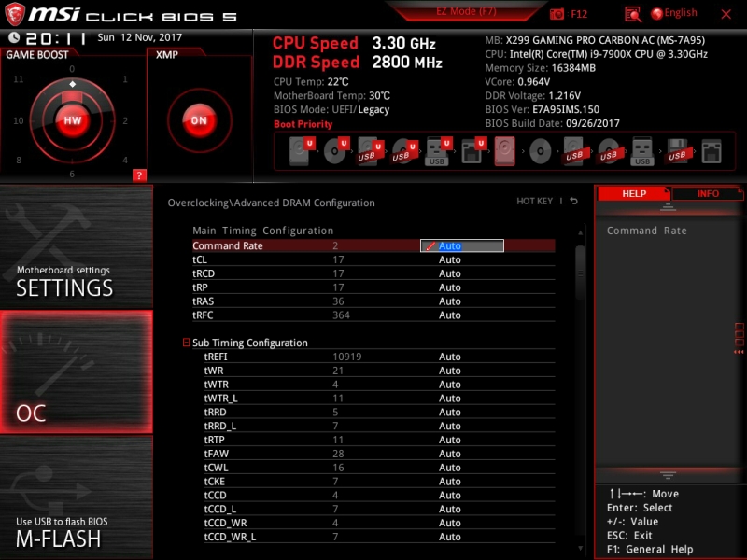Switch to the HELP tab
747x560 pixels.
click(x=634, y=193)
